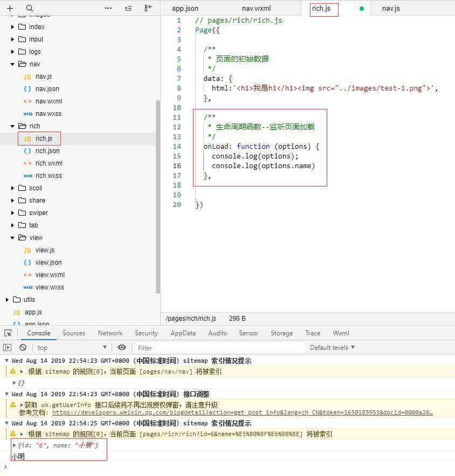The width and height of the screenshot is (455, 476).
Task: Select the view.js file icon
Action: coord(27,250)
